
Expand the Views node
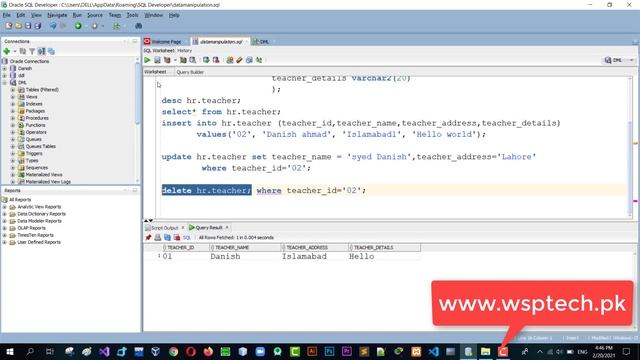pyautogui.click(x=13, y=97)
